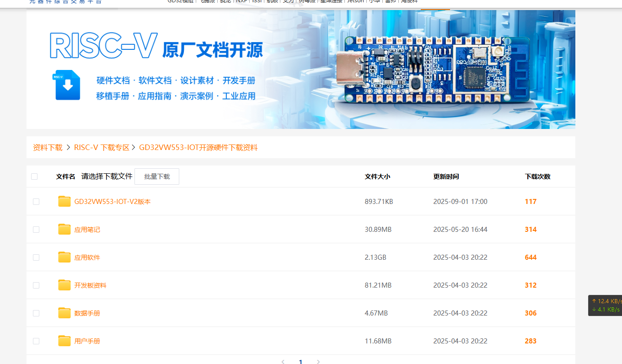This screenshot has height=364, width=622.
Task: Select page number 1 in pagination
Action: coord(300,361)
